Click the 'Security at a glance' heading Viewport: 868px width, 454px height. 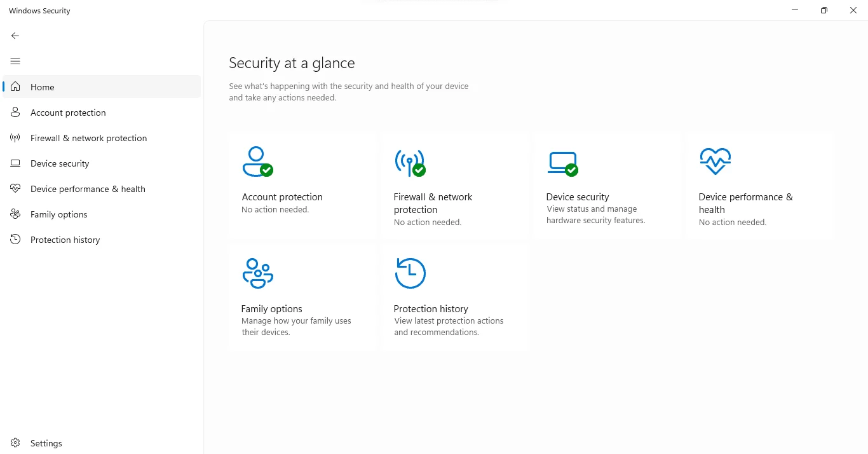[x=292, y=63]
